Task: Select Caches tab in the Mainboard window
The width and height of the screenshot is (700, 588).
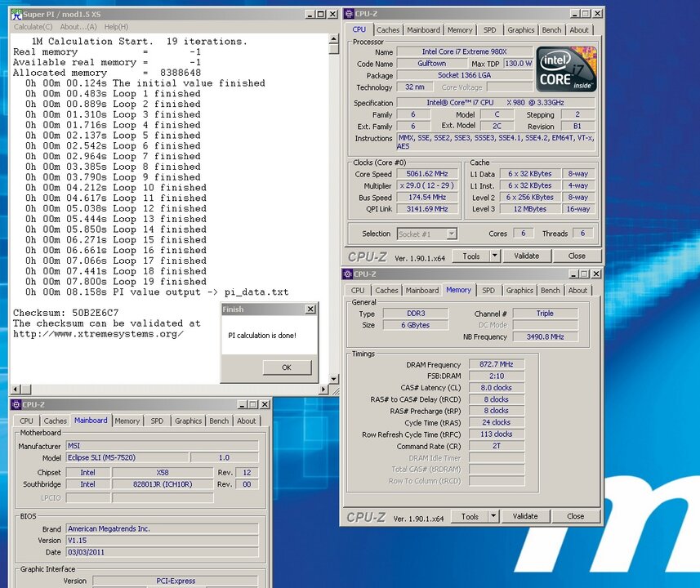Action: (x=55, y=421)
